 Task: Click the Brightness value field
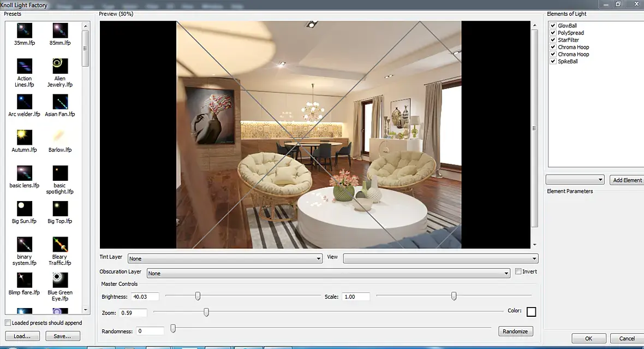(x=145, y=297)
